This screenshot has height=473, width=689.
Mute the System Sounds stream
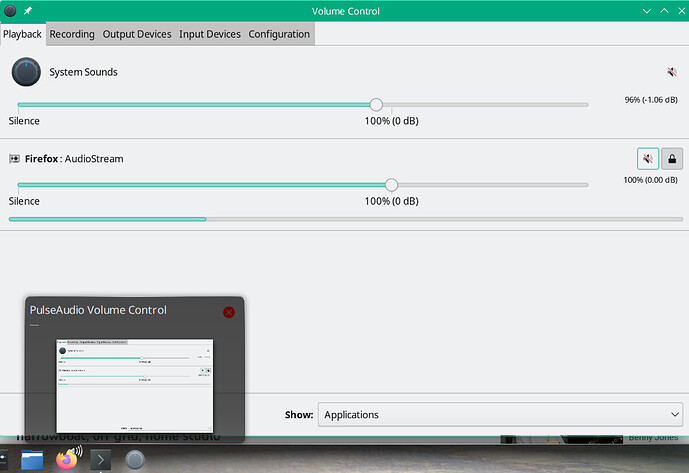(672, 72)
